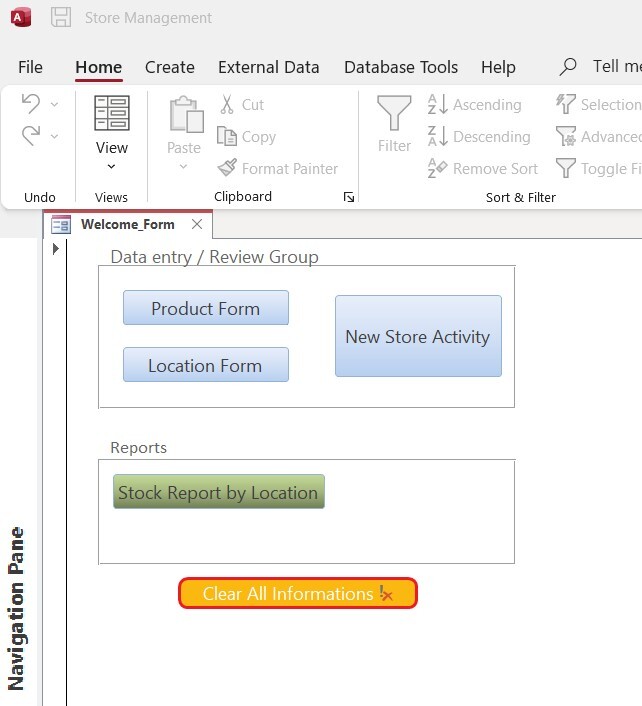This screenshot has width=642, height=706.
Task: Open the Clipboard pane launcher arrow
Action: [x=348, y=197]
